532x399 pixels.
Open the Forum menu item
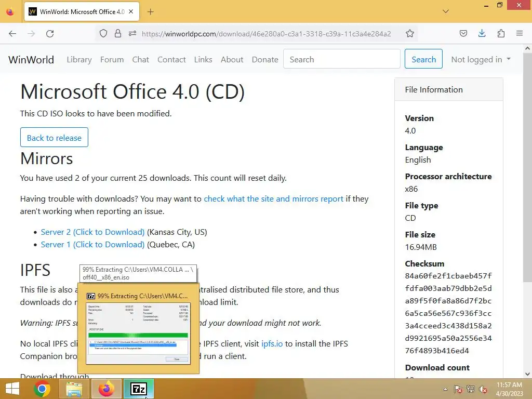(x=112, y=60)
